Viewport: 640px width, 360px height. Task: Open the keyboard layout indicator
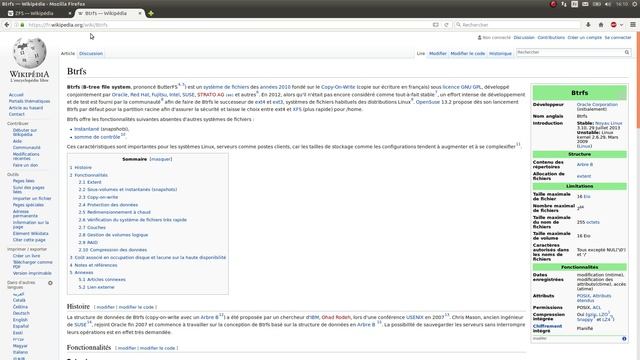[x=574, y=4]
